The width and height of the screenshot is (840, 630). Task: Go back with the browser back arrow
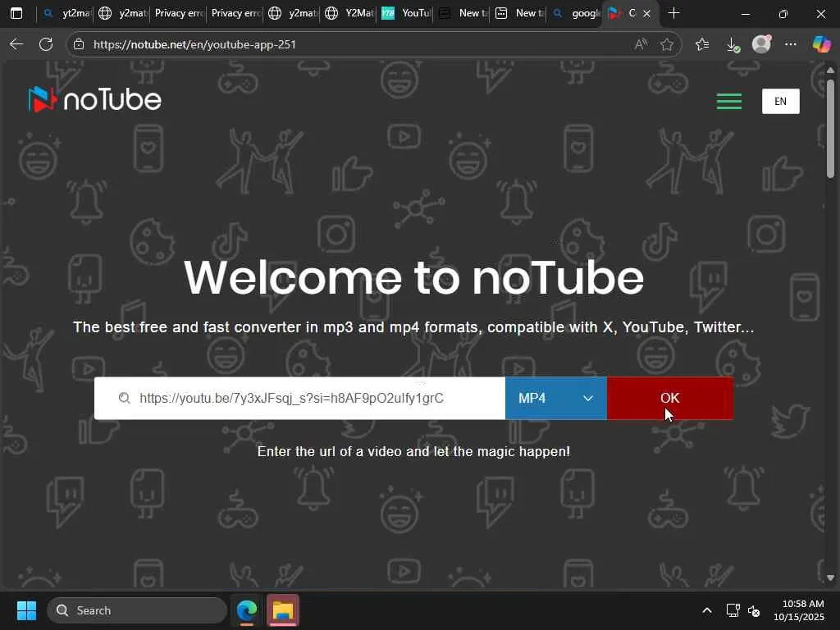(16, 44)
